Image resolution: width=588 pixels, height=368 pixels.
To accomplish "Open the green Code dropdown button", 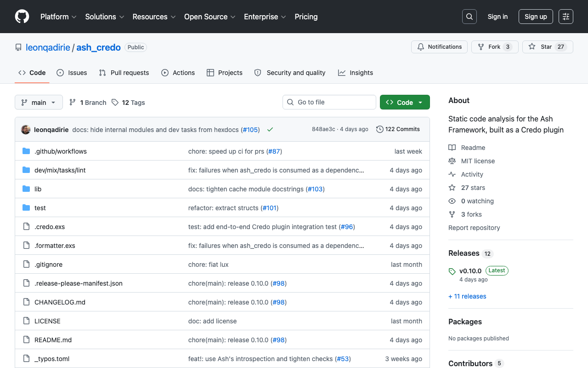I will click(x=405, y=102).
